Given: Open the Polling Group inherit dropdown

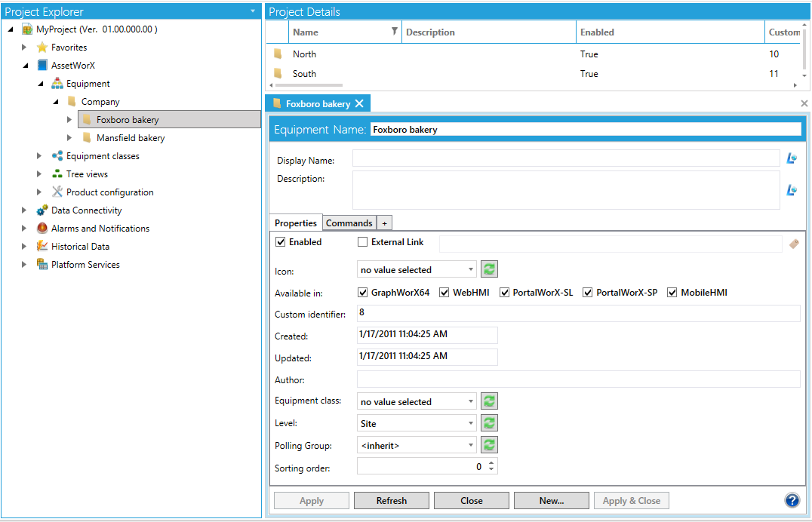Looking at the screenshot, I should click(417, 445).
